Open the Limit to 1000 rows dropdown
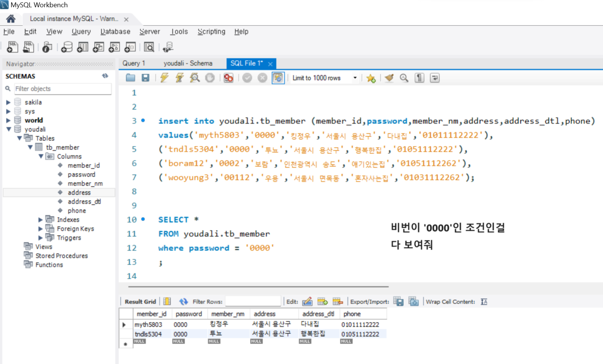603x364 pixels. [x=355, y=78]
